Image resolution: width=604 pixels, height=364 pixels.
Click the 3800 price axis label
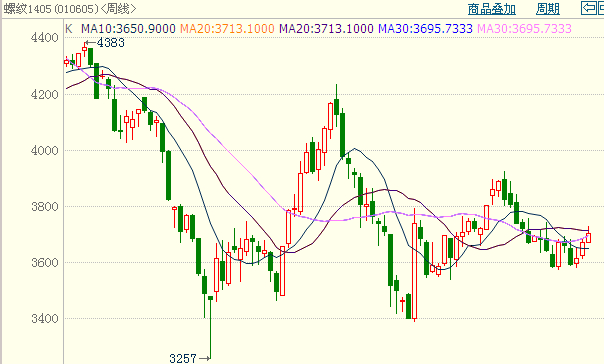click(x=45, y=207)
